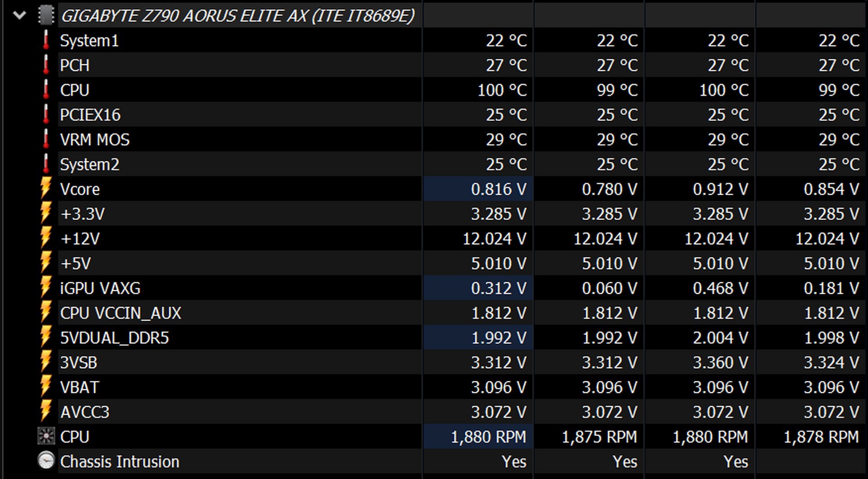Click the thermometer icon next to System1
This screenshot has height=479, width=868.
pyautogui.click(x=46, y=40)
